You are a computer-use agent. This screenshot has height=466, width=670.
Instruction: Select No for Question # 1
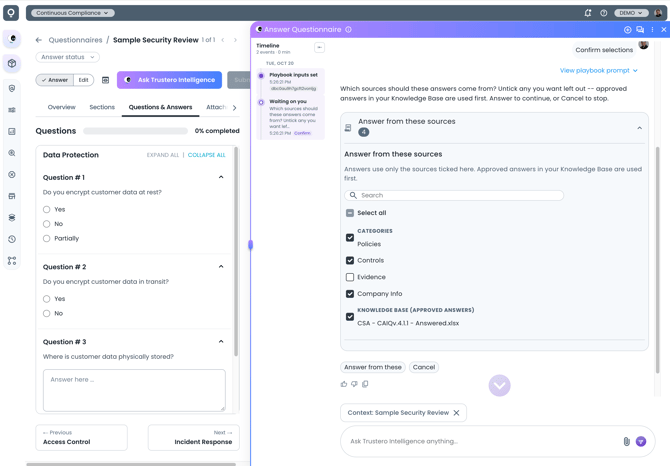[x=47, y=224]
